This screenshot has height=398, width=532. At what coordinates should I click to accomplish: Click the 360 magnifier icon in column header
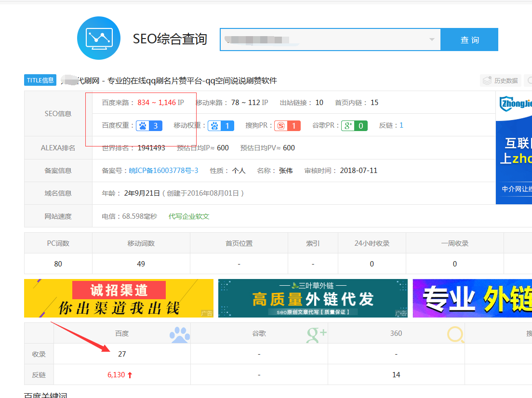coord(455,334)
